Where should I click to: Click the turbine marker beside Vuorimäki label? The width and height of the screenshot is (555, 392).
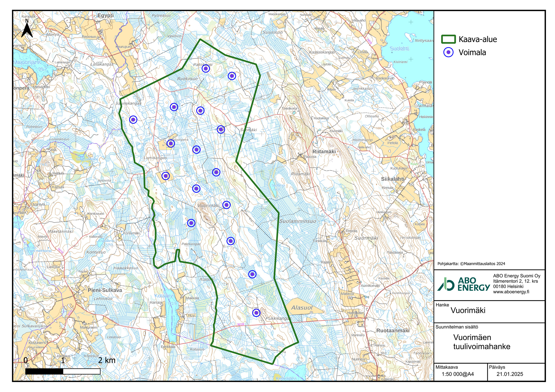tap(226, 205)
